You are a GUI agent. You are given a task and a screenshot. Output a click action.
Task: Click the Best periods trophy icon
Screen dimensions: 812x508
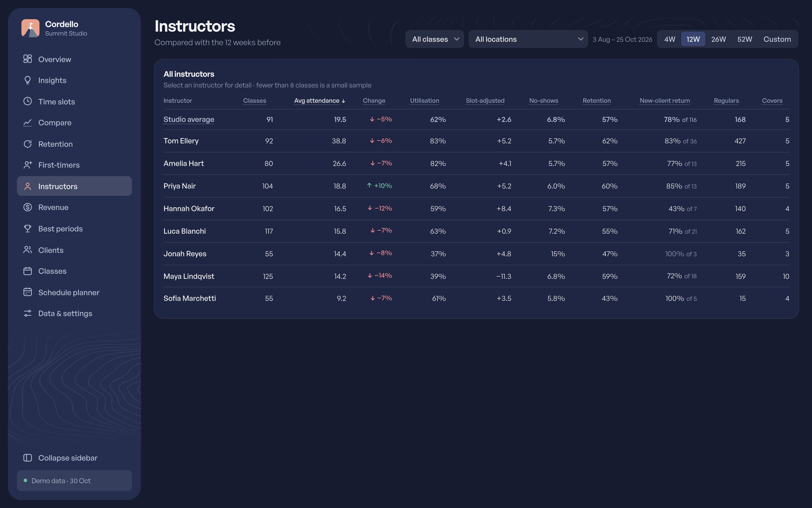point(28,229)
